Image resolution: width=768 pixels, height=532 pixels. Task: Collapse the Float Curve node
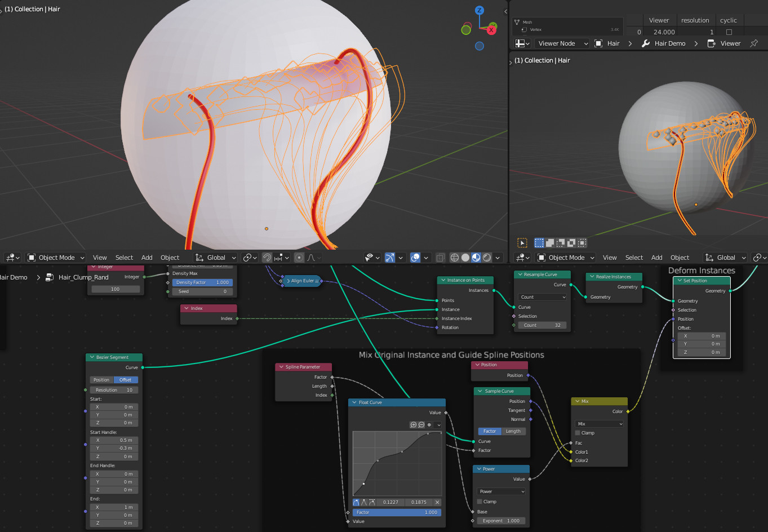pyautogui.click(x=354, y=402)
